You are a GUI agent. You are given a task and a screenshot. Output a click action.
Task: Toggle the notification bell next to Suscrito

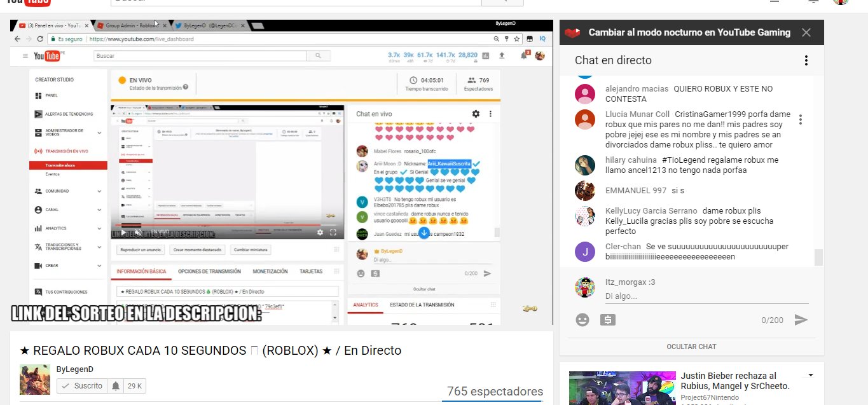(x=116, y=386)
